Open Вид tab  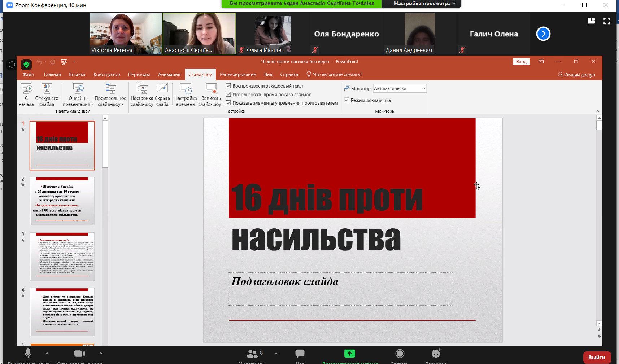click(268, 75)
